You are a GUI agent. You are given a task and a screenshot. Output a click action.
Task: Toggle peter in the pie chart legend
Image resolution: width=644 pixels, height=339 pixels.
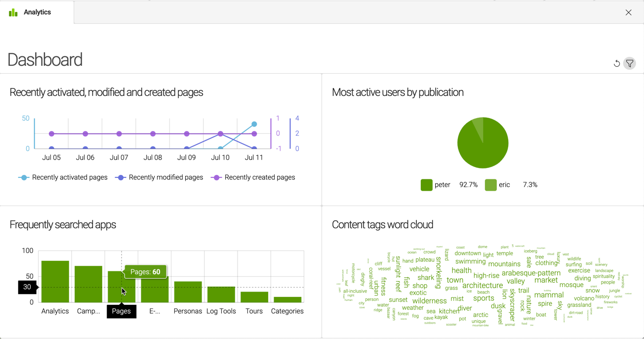435,184
